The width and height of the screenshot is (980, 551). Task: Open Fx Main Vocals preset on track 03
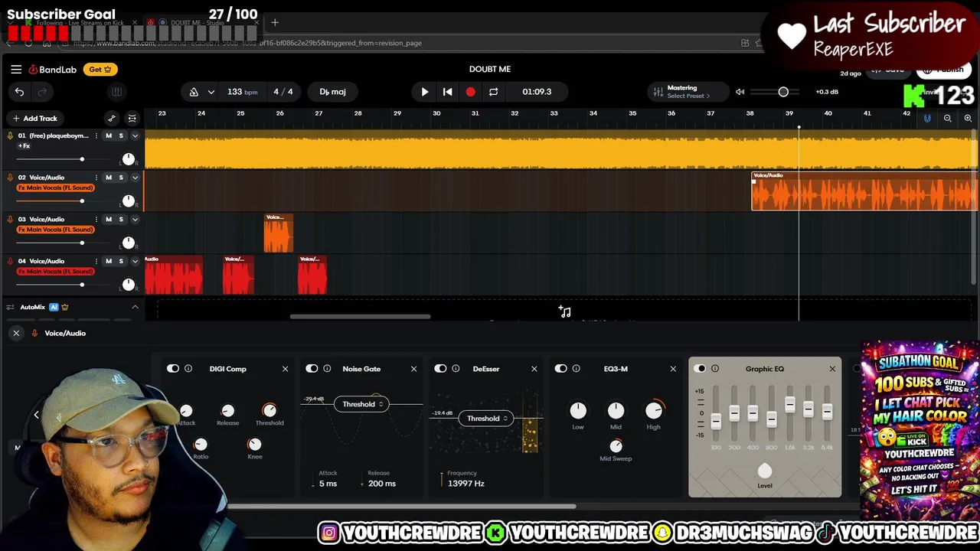tap(56, 230)
